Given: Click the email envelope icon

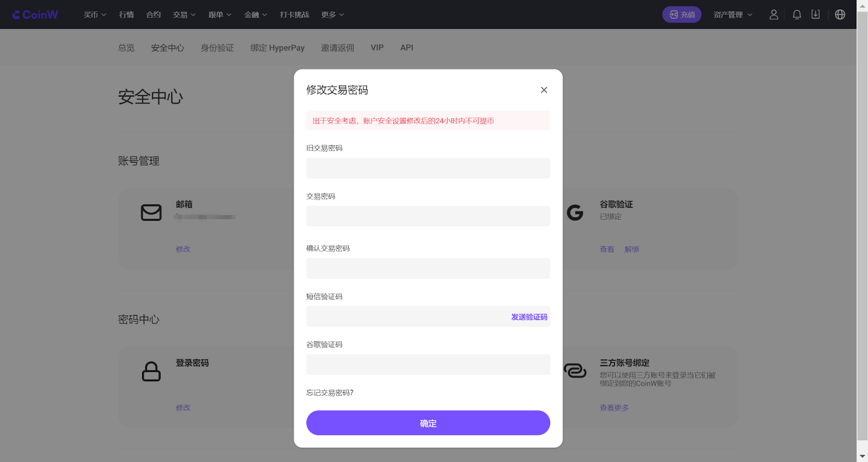Looking at the screenshot, I should [151, 213].
